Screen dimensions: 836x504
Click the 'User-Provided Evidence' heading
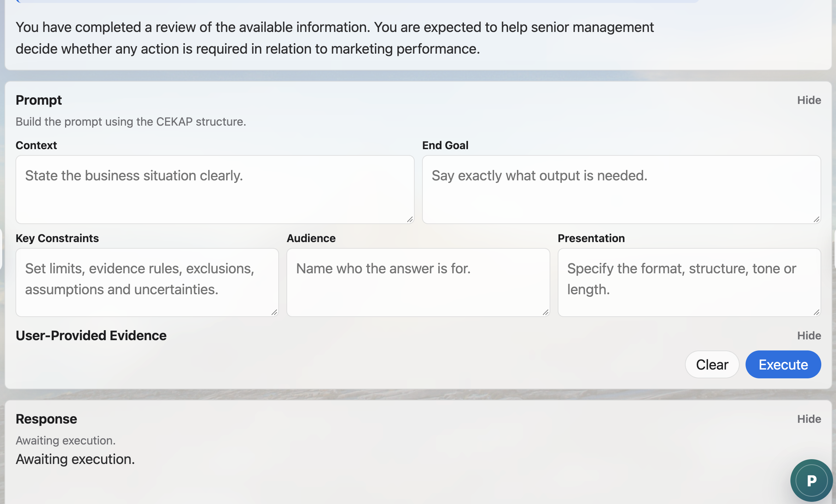pyautogui.click(x=91, y=336)
